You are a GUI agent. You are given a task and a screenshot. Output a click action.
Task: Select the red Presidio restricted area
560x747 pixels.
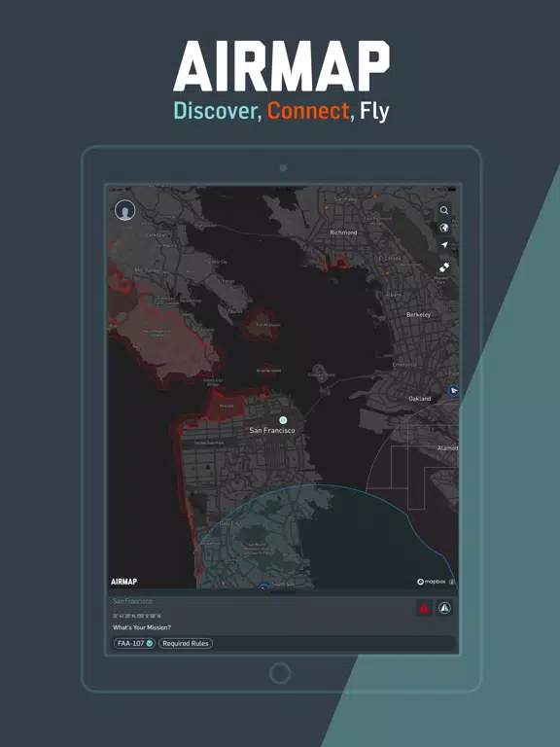click(226, 406)
